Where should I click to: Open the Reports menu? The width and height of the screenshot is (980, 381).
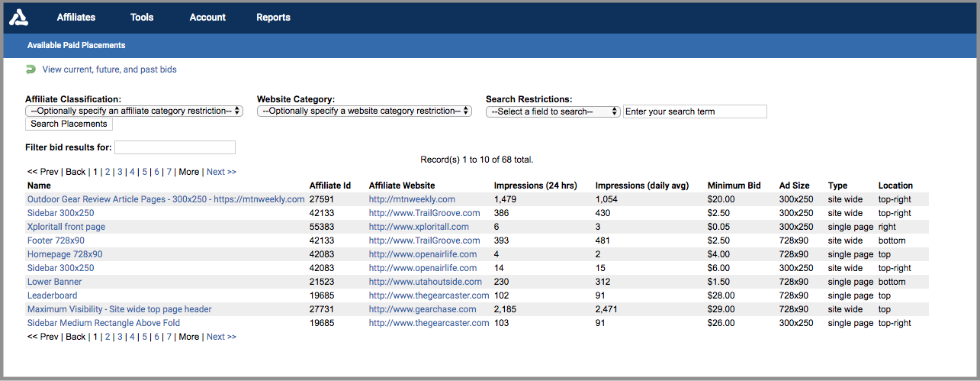pos(273,18)
